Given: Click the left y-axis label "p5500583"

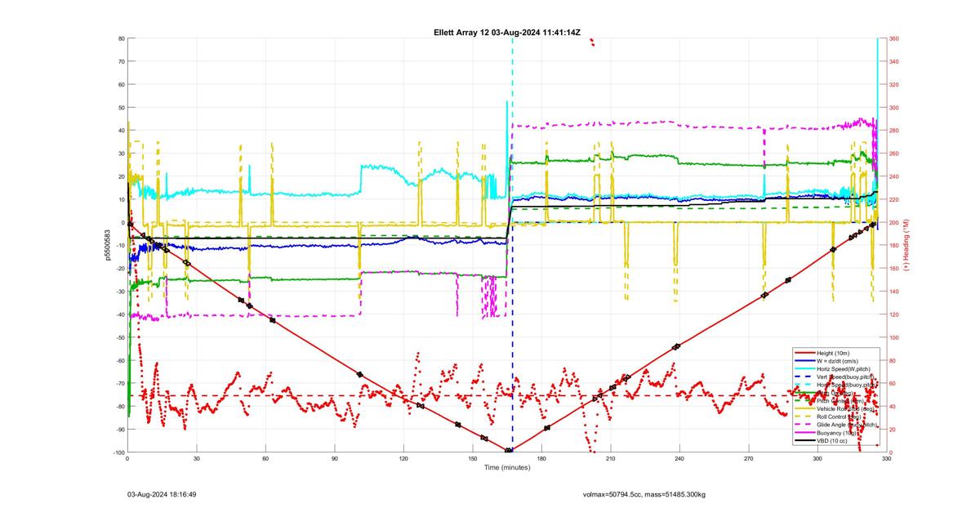Looking at the screenshot, I should point(106,245).
